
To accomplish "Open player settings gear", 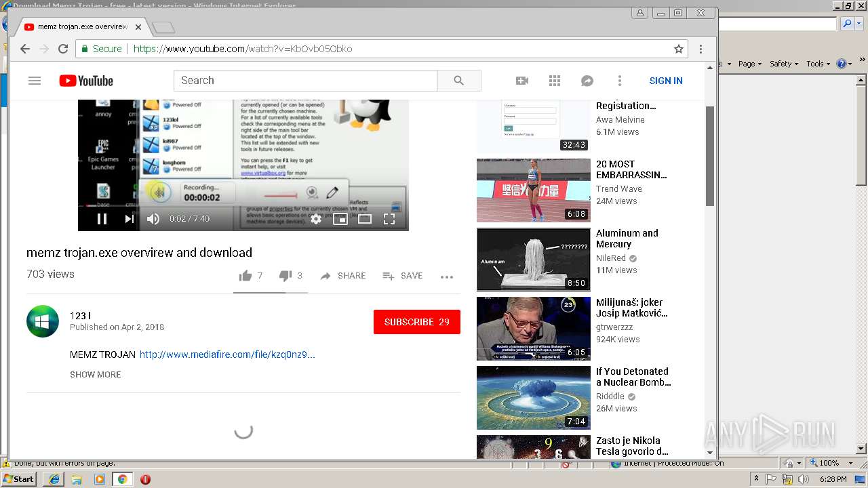I will (x=316, y=219).
